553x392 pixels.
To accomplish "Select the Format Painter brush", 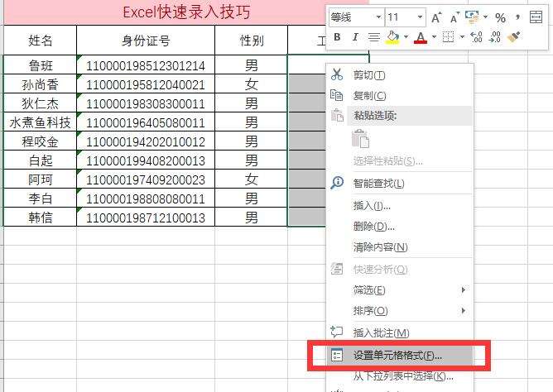I will coord(514,37).
